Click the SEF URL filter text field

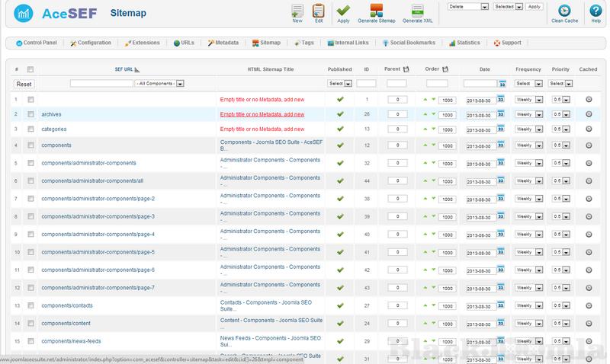pyautogui.click(x=101, y=84)
